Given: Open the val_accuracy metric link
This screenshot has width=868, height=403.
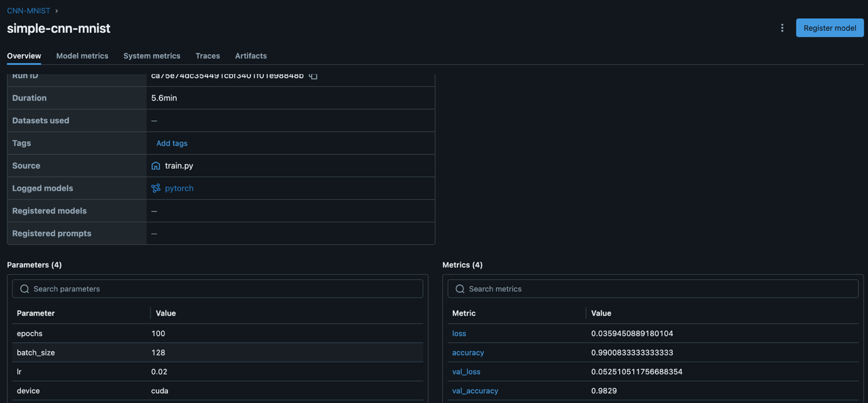Looking at the screenshot, I should [475, 391].
